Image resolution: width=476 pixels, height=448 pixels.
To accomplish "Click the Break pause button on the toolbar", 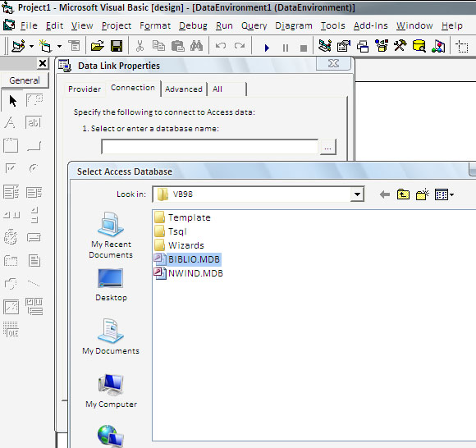I will (286, 48).
